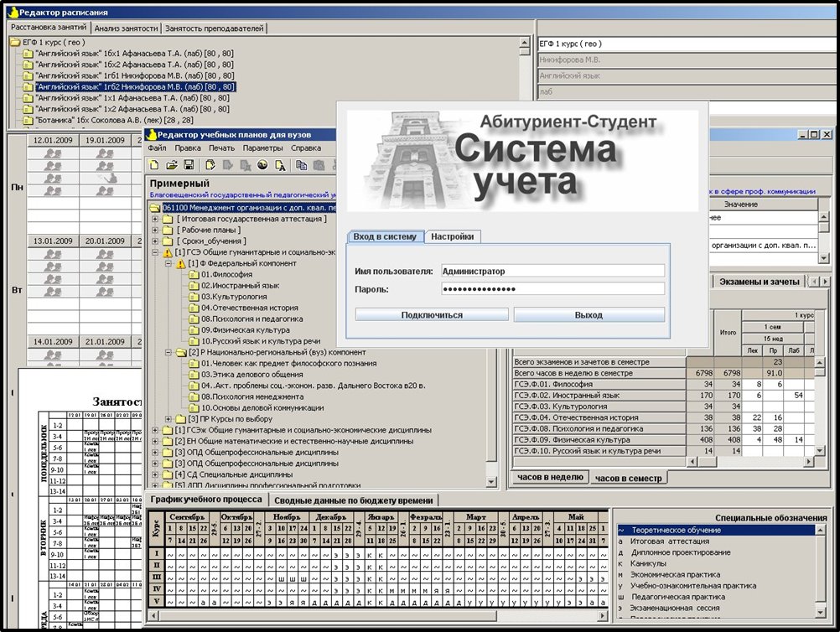Open the Параметры menu
The width and height of the screenshot is (840, 632).
[262, 148]
